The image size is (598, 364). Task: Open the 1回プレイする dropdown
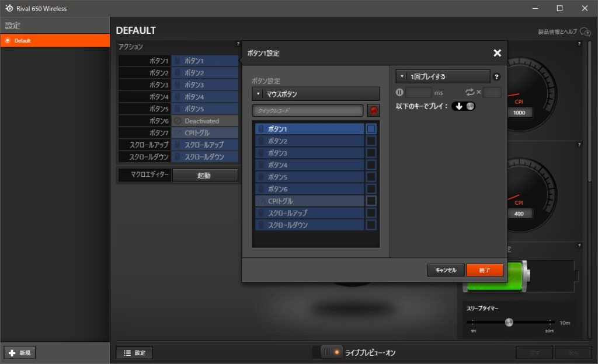(443, 76)
